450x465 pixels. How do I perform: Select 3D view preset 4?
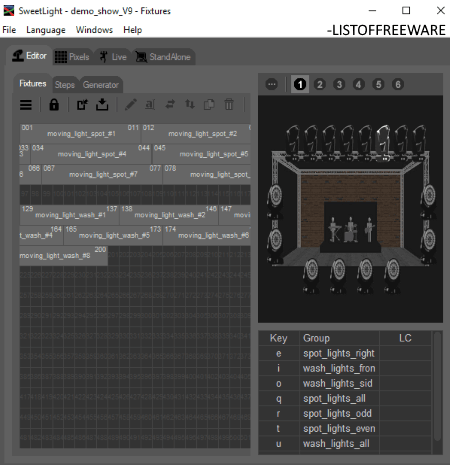[359, 84]
